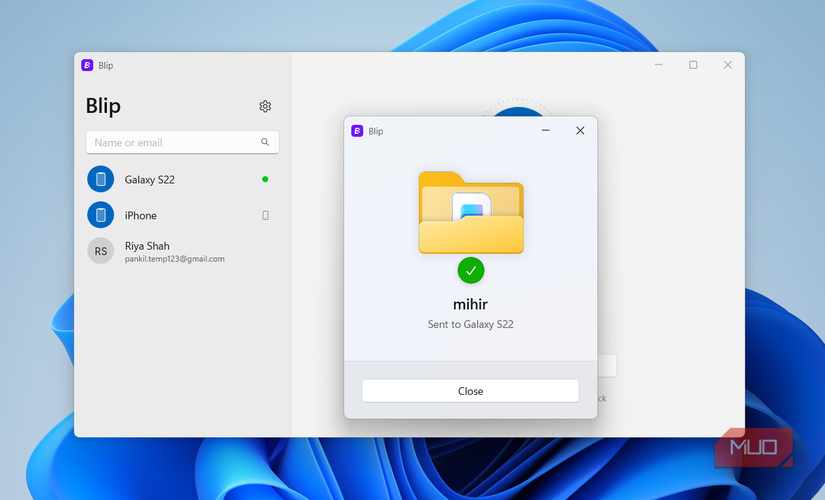Screen dimensions: 825x500
Task: Select the Galaxy S22 device avatar
Action: (100, 179)
